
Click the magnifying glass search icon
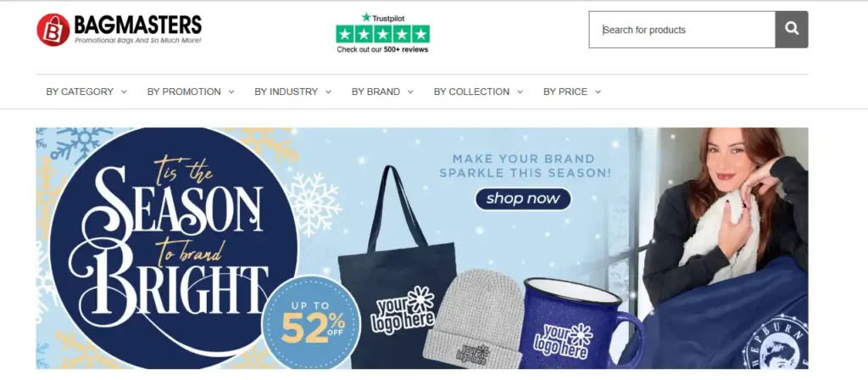[792, 30]
